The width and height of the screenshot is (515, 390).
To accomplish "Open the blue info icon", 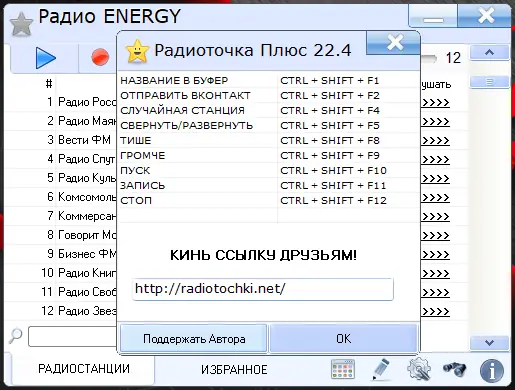I will click(x=492, y=370).
